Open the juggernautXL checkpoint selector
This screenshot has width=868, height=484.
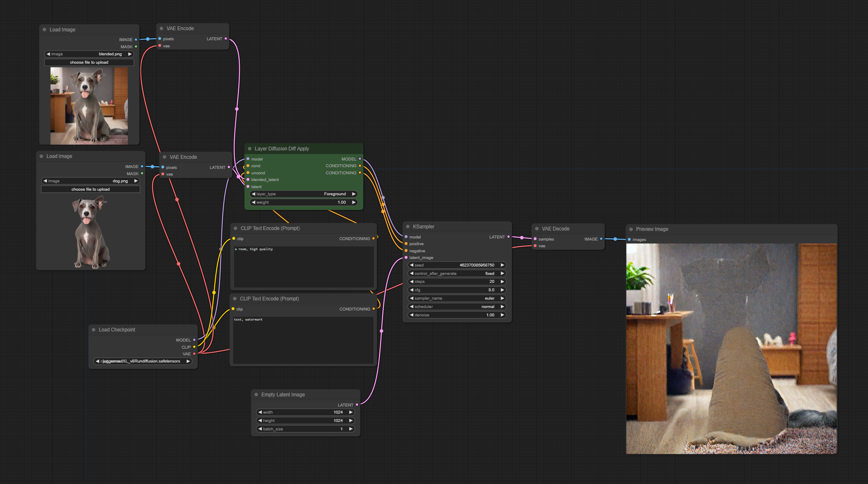(x=142, y=361)
